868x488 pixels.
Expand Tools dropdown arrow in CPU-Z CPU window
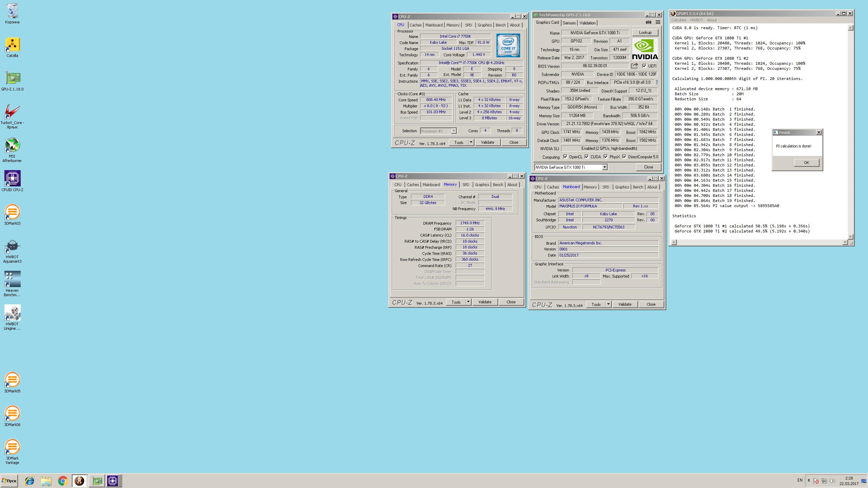471,142
